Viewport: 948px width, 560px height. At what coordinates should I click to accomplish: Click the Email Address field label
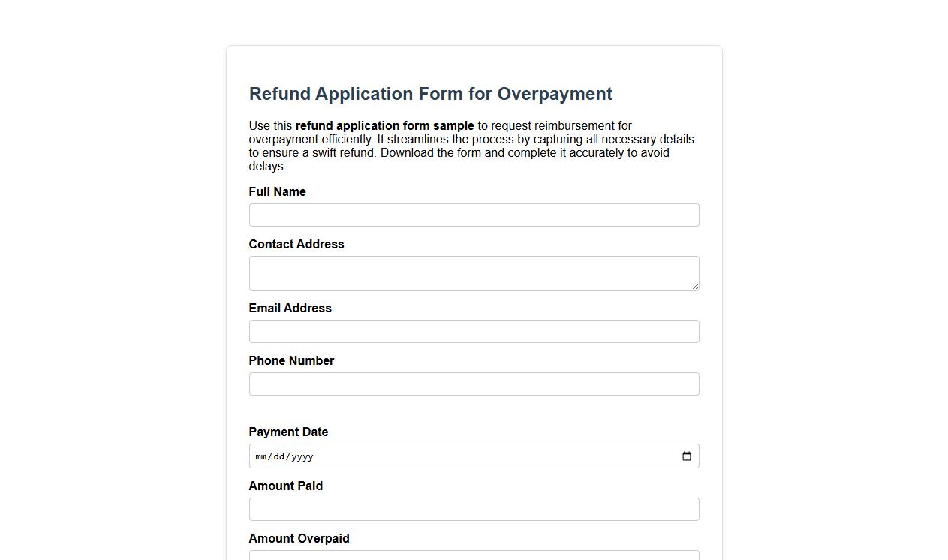[290, 308]
